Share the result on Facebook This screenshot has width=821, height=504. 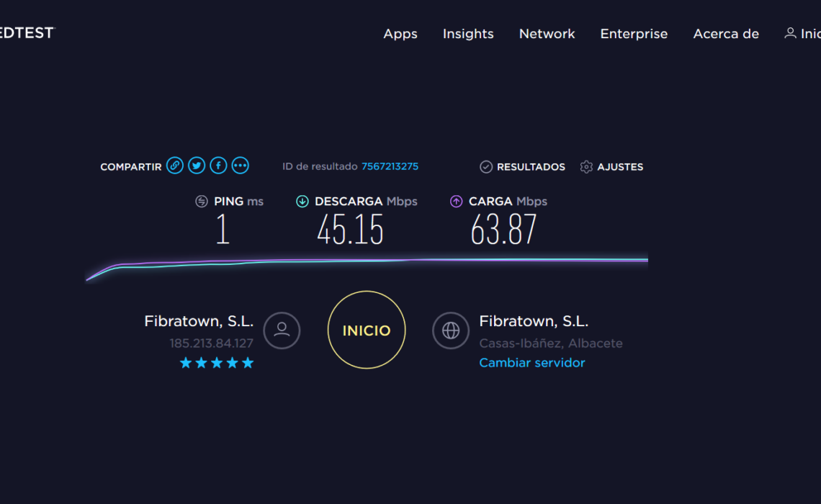coord(218,166)
